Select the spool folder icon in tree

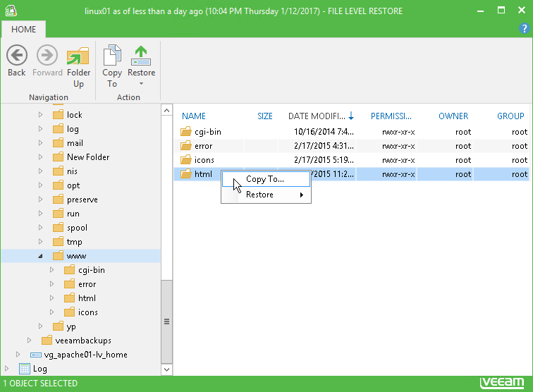pyautogui.click(x=58, y=227)
